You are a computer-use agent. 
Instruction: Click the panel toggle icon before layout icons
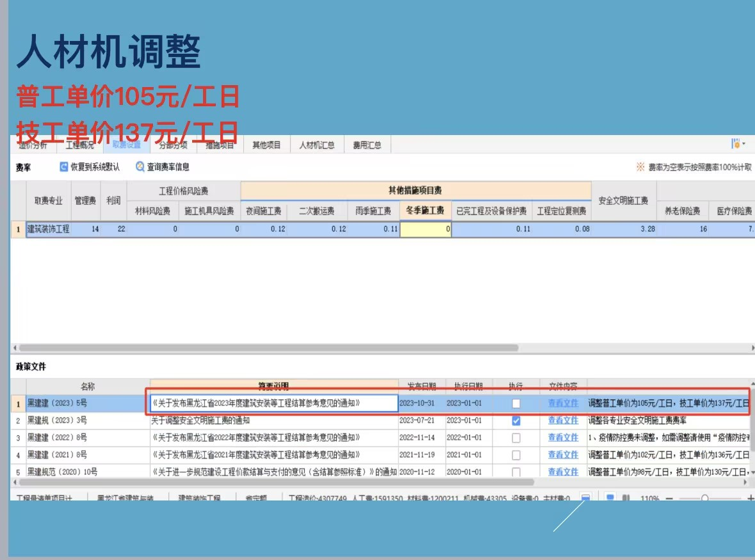coord(585,498)
